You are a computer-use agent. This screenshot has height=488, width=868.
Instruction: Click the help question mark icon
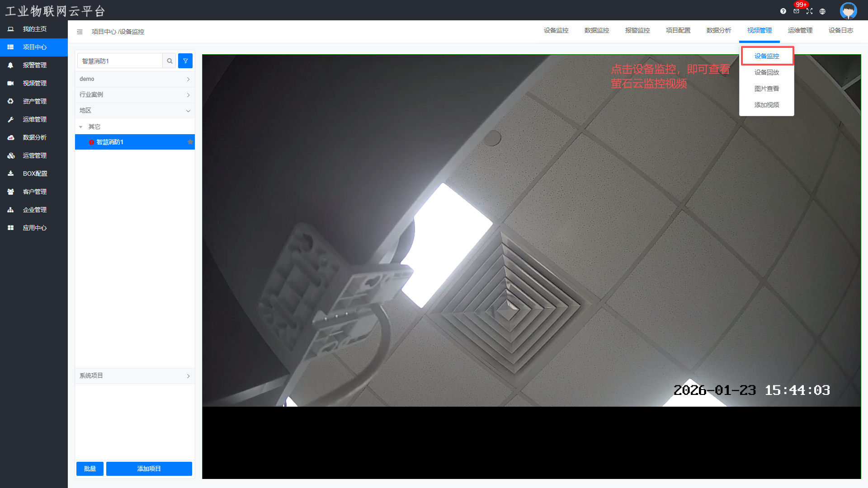pyautogui.click(x=783, y=11)
